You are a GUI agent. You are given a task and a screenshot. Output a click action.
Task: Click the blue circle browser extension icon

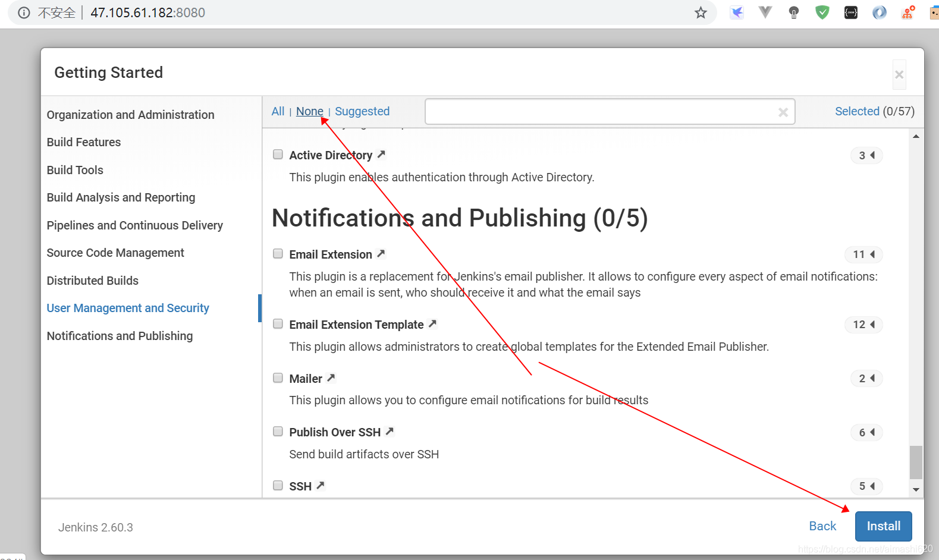pos(880,12)
